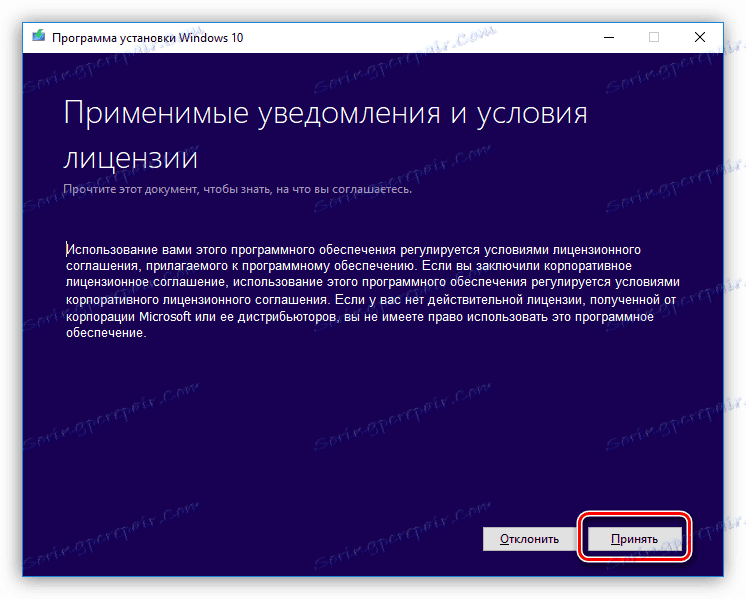Click the disabled maximize button

pos(654,37)
